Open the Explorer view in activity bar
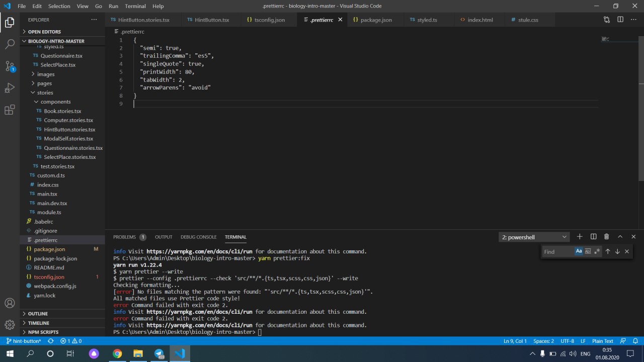 point(10,23)
